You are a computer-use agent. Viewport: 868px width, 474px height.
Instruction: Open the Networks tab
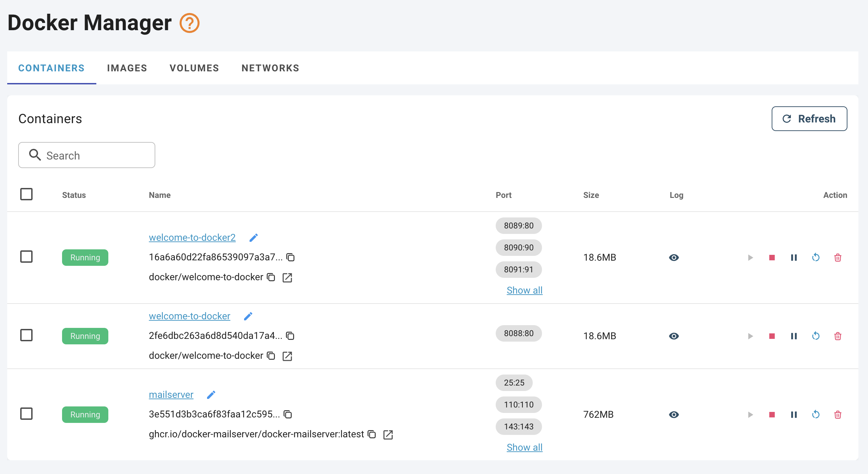pos(270,68)
